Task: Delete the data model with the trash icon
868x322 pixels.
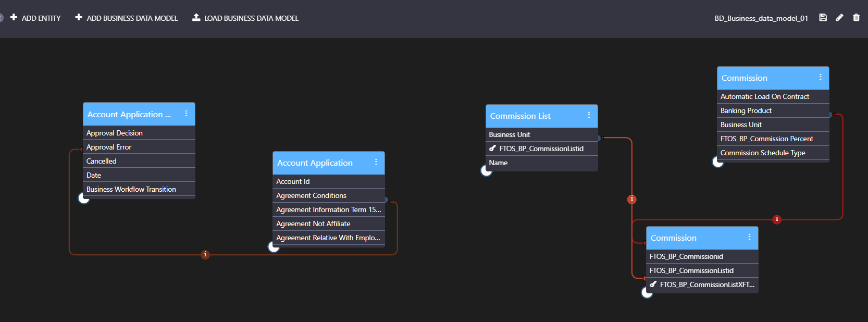Action: [856, 18]
